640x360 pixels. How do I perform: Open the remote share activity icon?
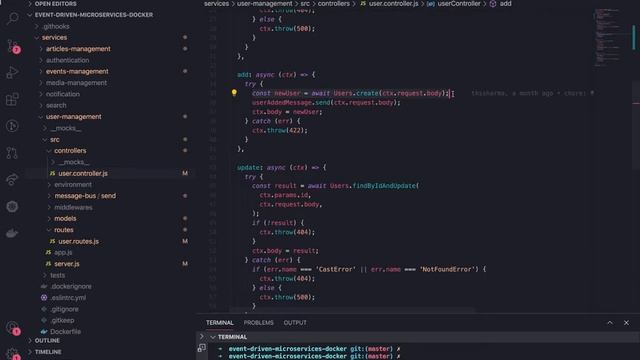(x=12, y=179)
